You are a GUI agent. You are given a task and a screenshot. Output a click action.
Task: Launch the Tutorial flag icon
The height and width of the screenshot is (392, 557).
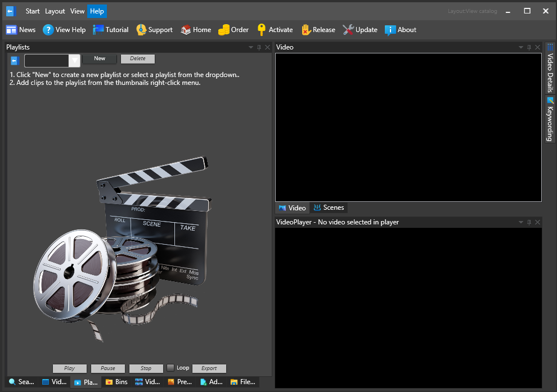pos(98,30)
